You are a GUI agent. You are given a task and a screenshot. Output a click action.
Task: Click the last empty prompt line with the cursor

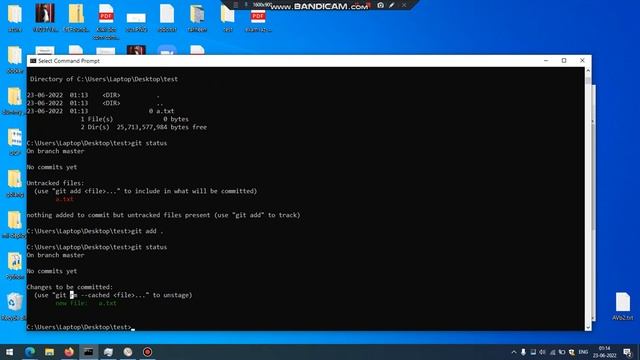(81, 327)
